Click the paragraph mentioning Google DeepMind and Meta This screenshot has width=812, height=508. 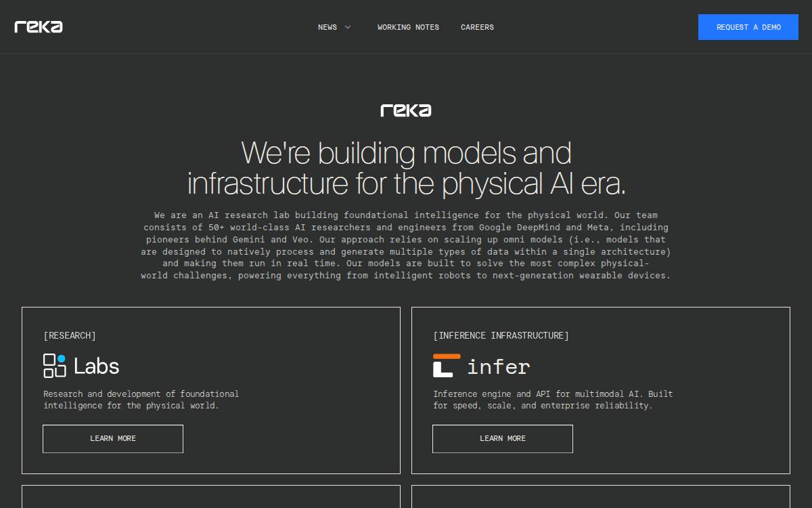406,245
